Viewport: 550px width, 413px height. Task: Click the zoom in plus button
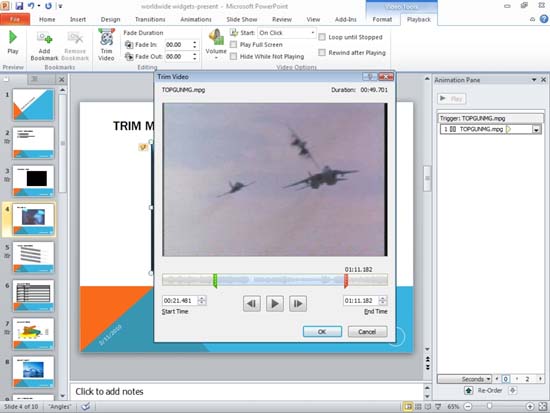point(530,407)
